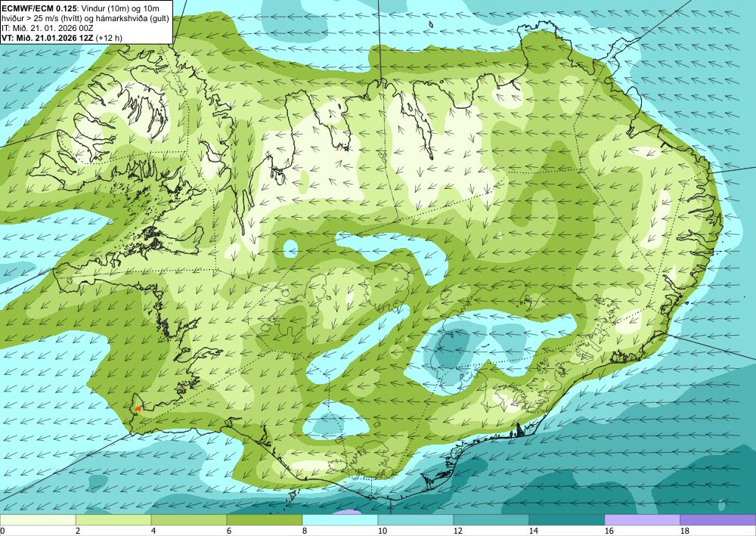Image resolution: width=756 pixels, height=536 pixels.
Task: Click the light purple 16–18 legend swatch
Action: (x=642, y=520)
